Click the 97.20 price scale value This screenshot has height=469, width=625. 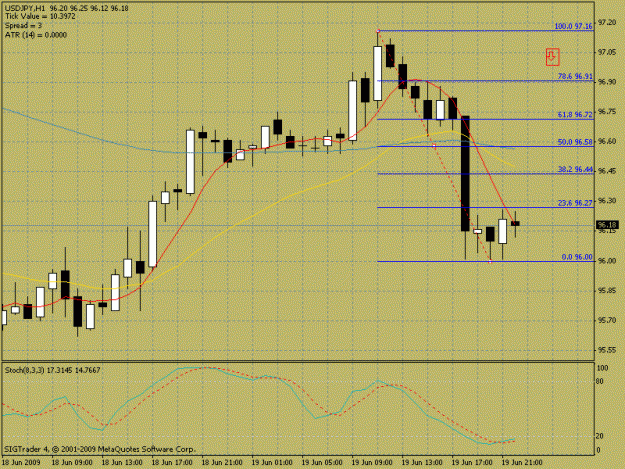607,22
